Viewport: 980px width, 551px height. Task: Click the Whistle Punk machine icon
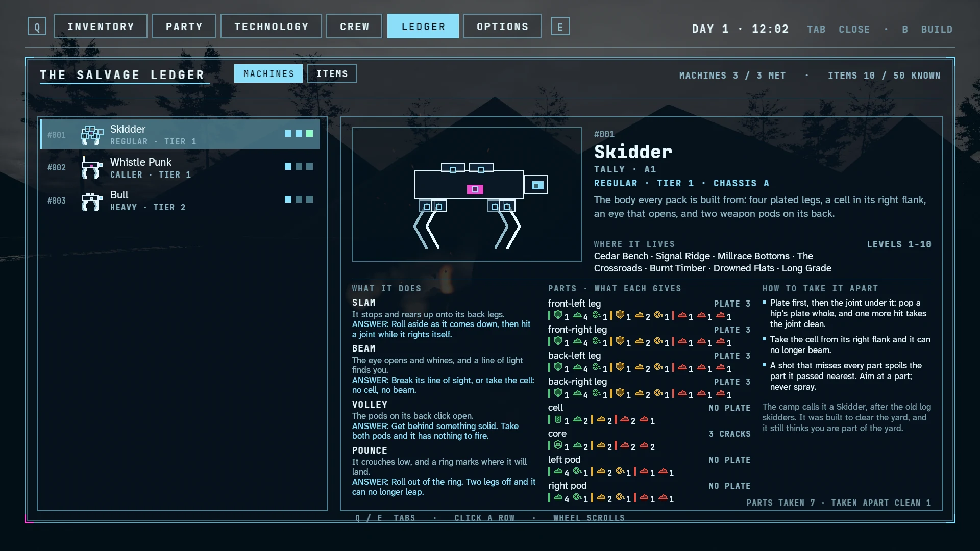pyautogui.click(x=91, y=167)
